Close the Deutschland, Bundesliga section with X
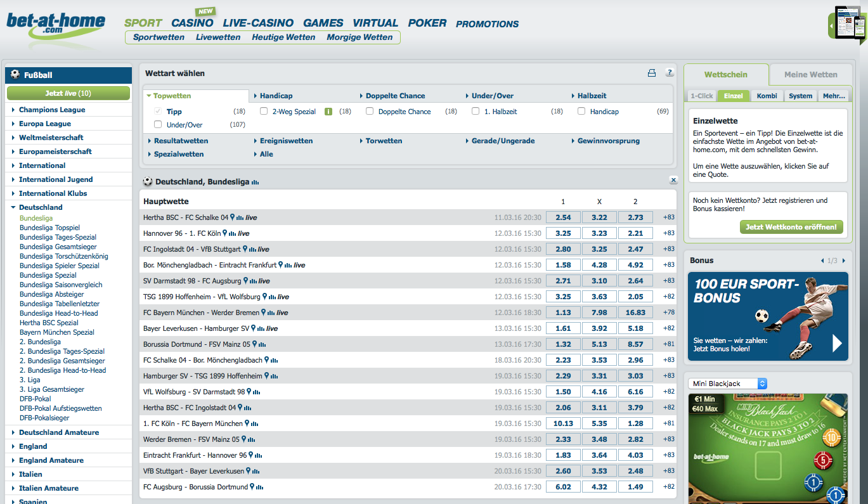 [673, 181]
